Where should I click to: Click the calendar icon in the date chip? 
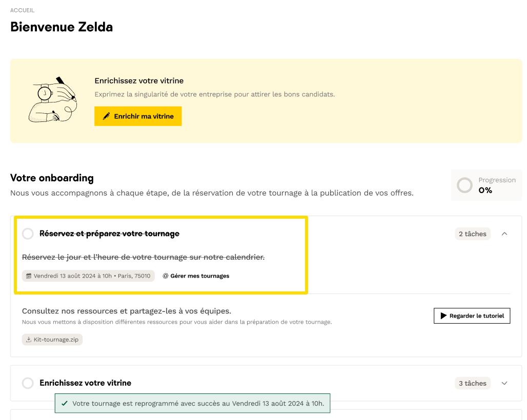pyautogui.click(x=29, y=276)
